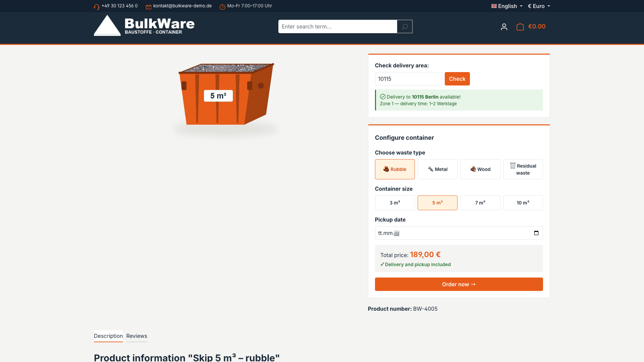Click the 189,00 € total price
The width and height of the screenshot is (644, 362).
coord(425,254)
